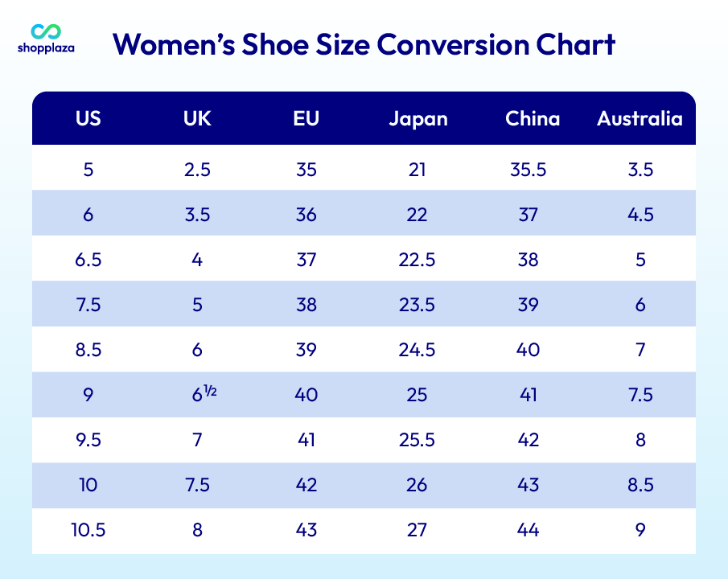Click the UK size 2.5 cell
The height and width of the screenshot is (579, 728).
[x=197, y=170]
